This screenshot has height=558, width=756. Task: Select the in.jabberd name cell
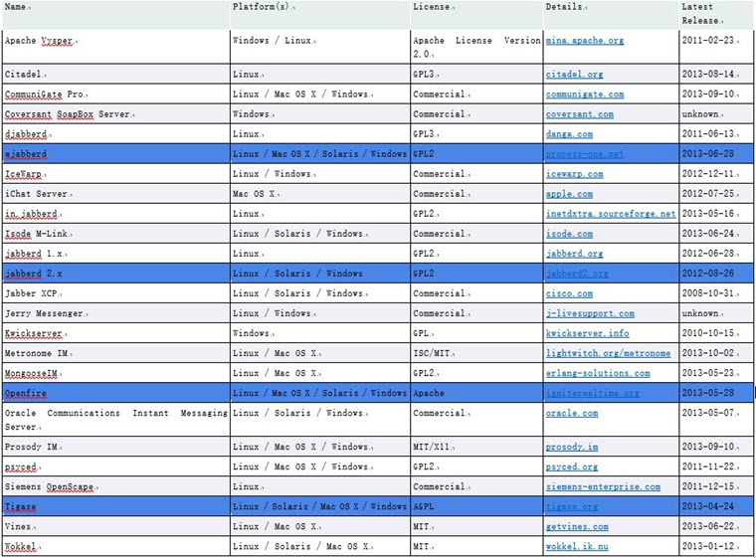[116, 214]
